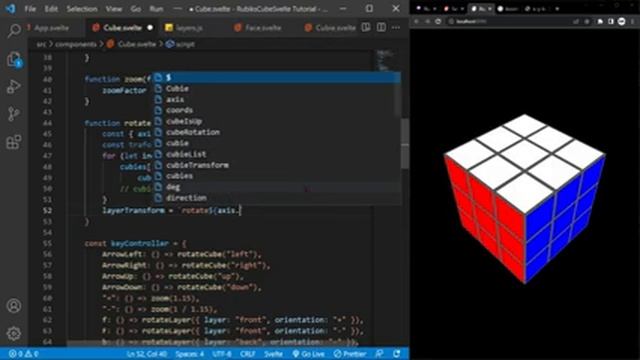Switch to the Face.svelte tab
The width and height of the screenshot is (640, 360).
(x=263, y=28)
